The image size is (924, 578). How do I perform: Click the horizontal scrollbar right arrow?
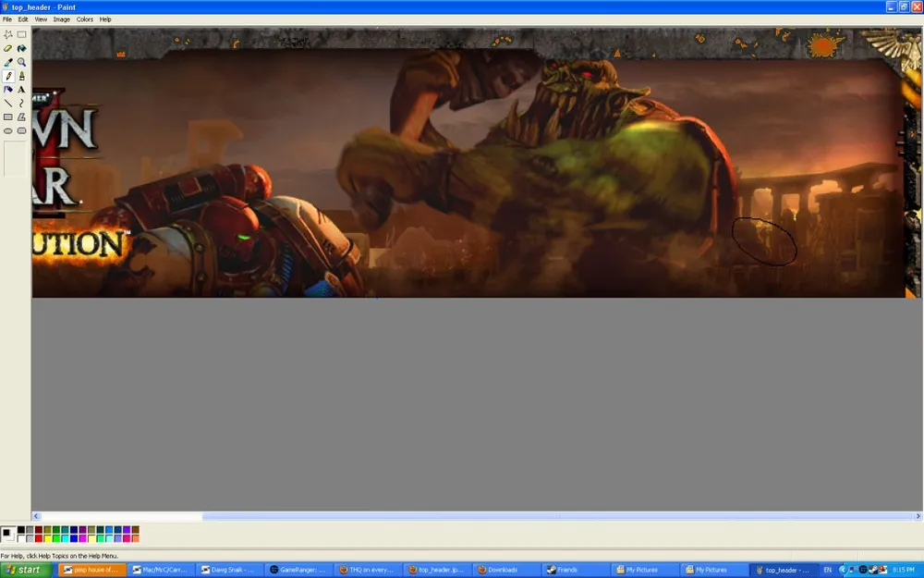(918, 516)
